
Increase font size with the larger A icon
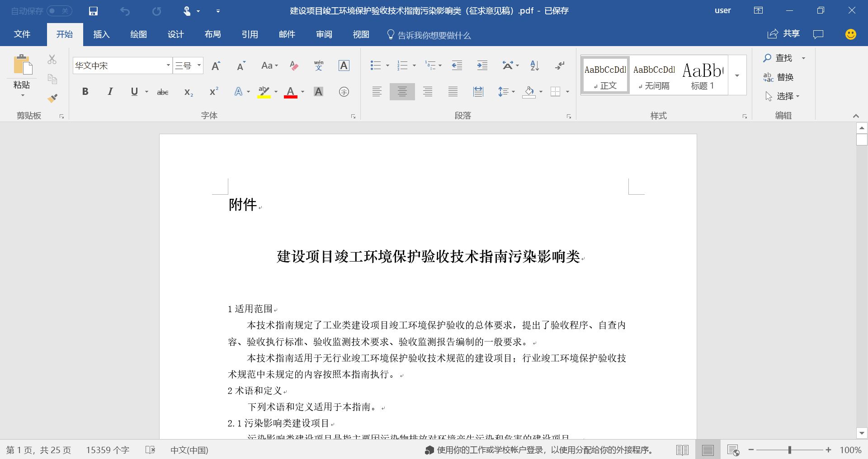click(216, 66)
